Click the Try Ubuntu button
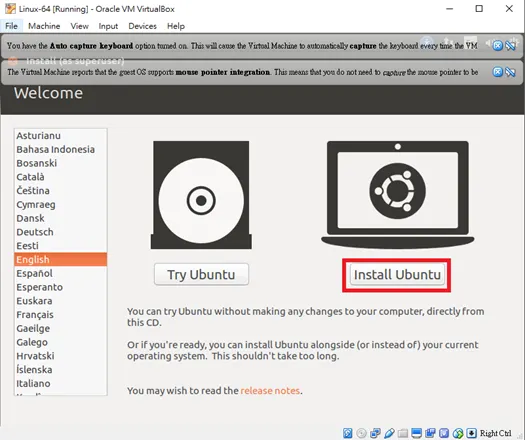The image size is (525, 440). click(201, 274)
